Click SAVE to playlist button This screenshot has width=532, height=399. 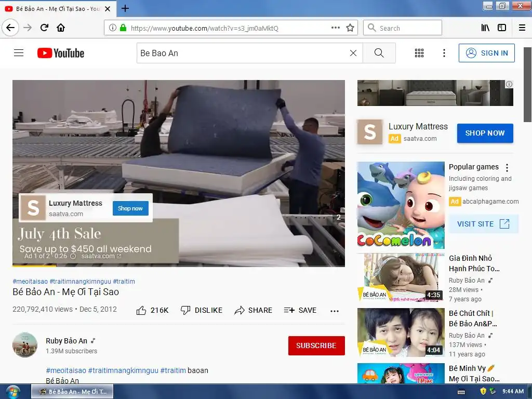point(300,310)
